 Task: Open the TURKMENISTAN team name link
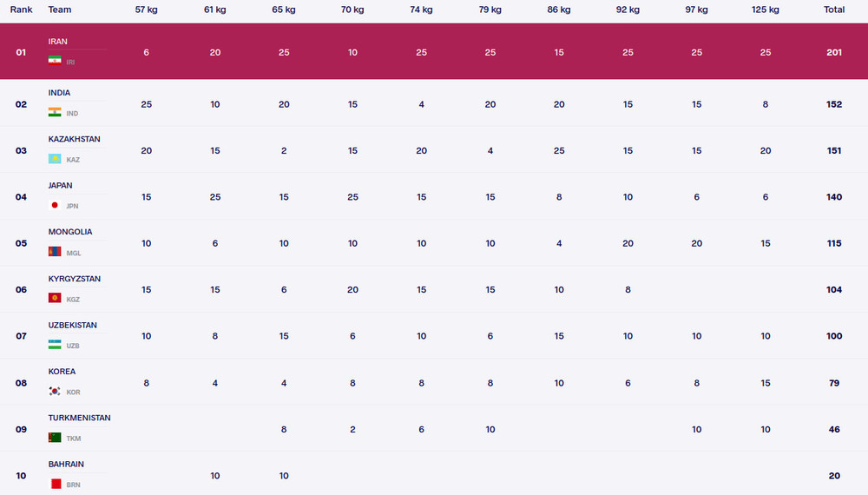click(x=79, y=418)
